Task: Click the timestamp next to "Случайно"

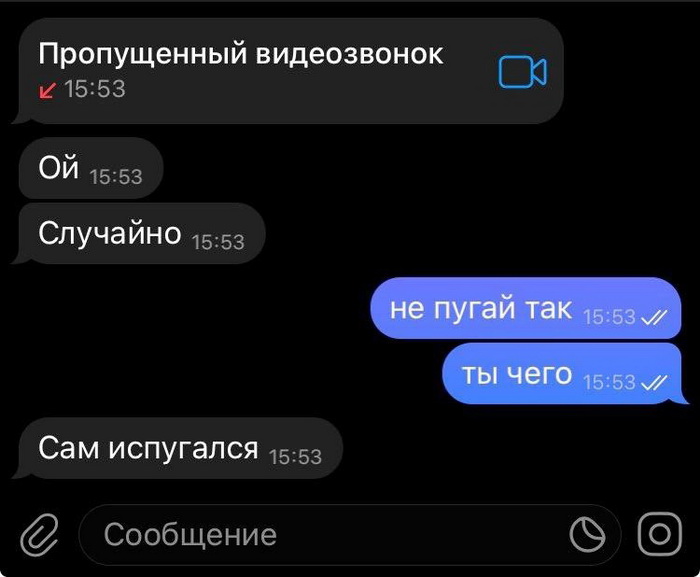Action: 218,243
